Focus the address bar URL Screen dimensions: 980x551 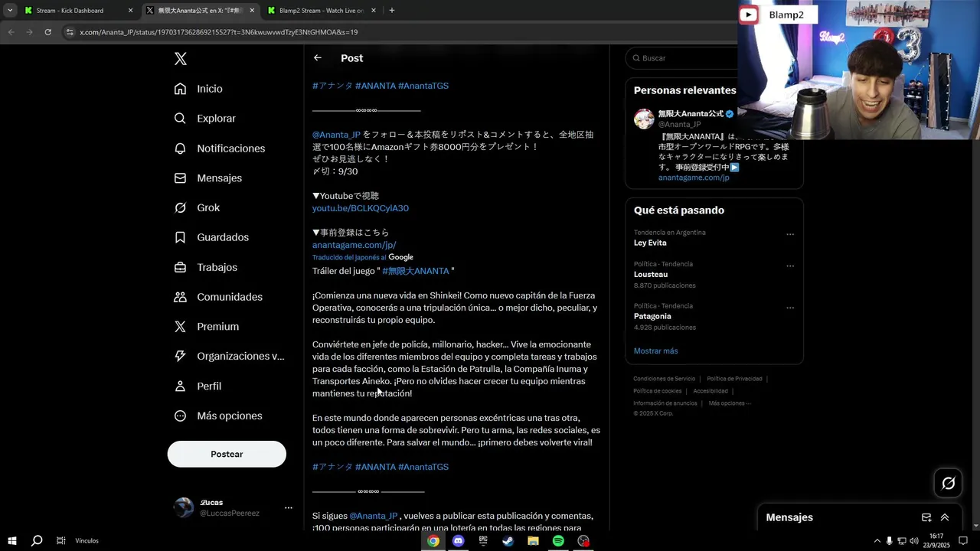tap(218, 32)
